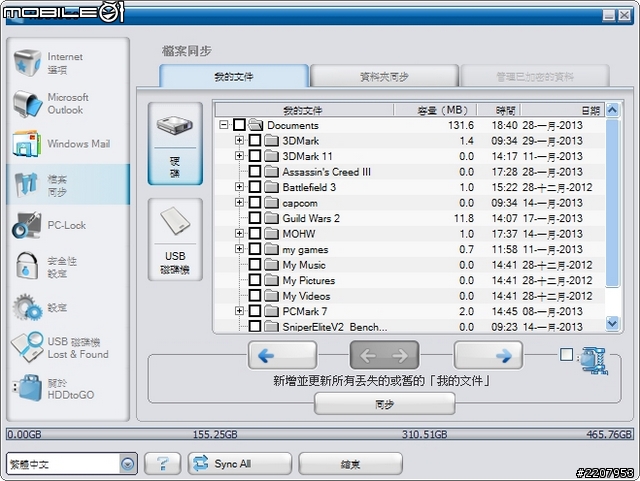Open the manage encrypted data tab
The image size is (640, 481).
[535, 76]
